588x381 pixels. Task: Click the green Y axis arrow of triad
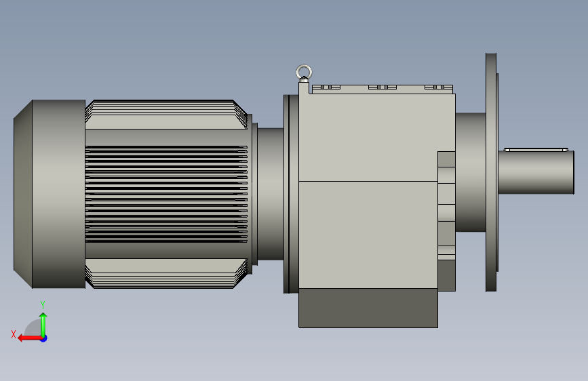[43, 324]
